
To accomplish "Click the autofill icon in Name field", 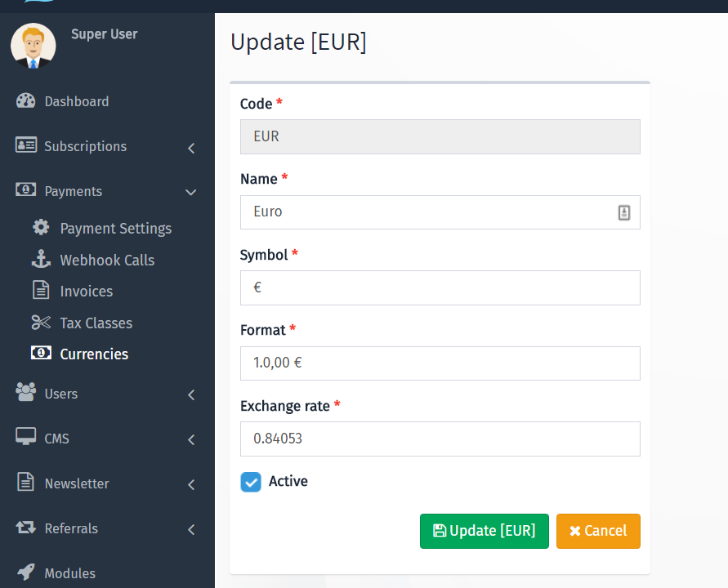I will click(624, 212).
